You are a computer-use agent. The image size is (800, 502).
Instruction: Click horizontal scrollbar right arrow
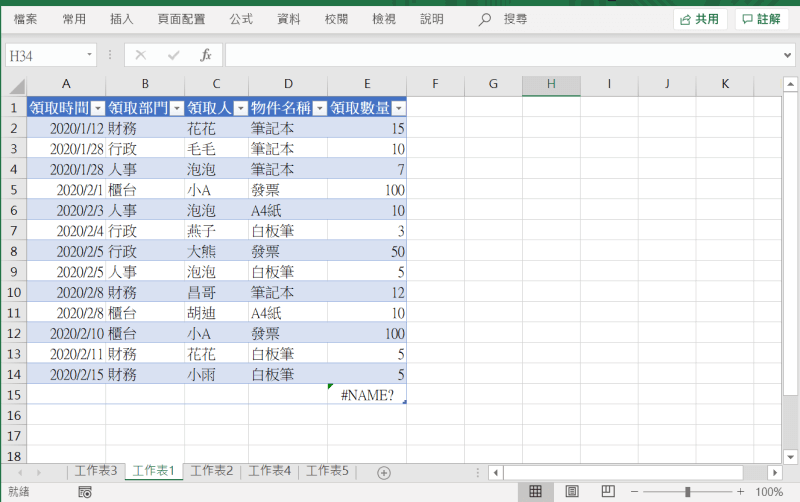[x=775, y=473]
